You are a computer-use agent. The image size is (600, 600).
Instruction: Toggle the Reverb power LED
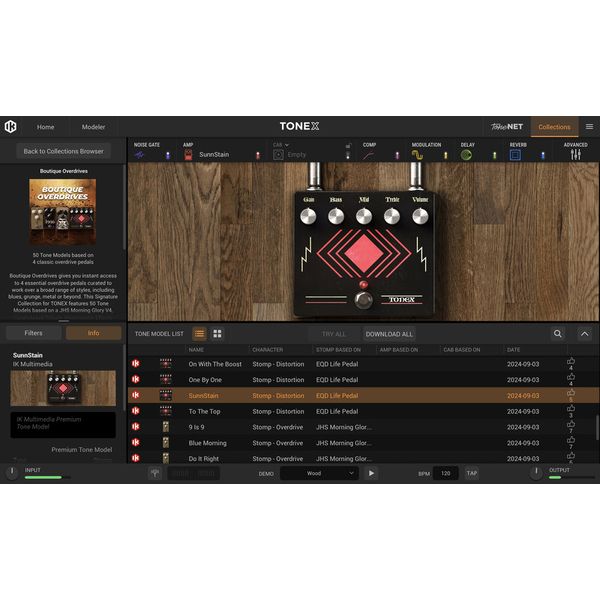tap(543, 155)
